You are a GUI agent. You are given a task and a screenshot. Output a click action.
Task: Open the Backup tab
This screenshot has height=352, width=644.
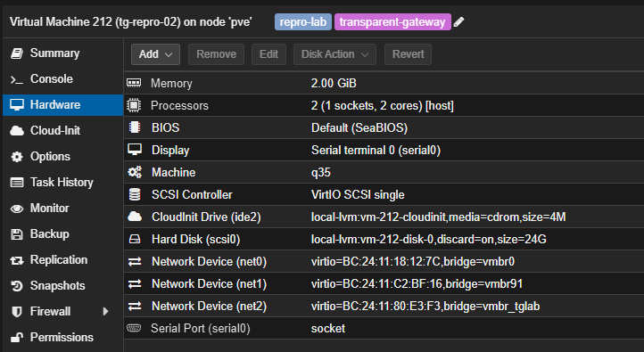(x=62, y=233)
